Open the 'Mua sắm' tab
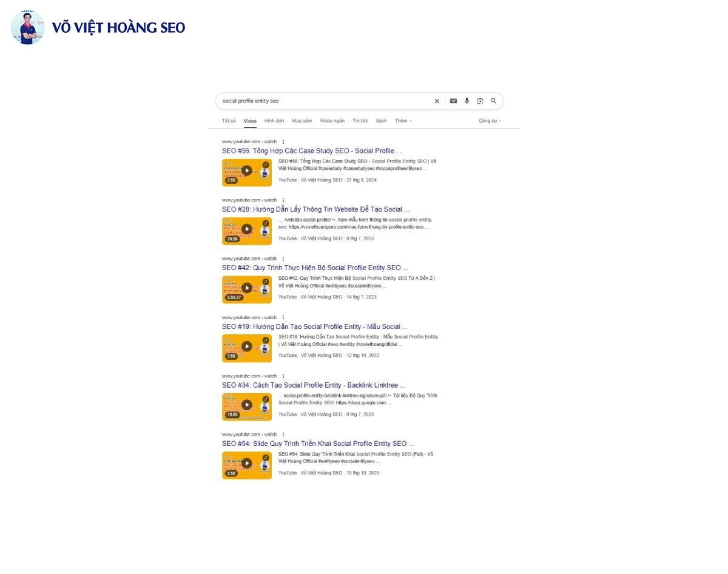This screenshot has height=574, width=728. (302, 121)
